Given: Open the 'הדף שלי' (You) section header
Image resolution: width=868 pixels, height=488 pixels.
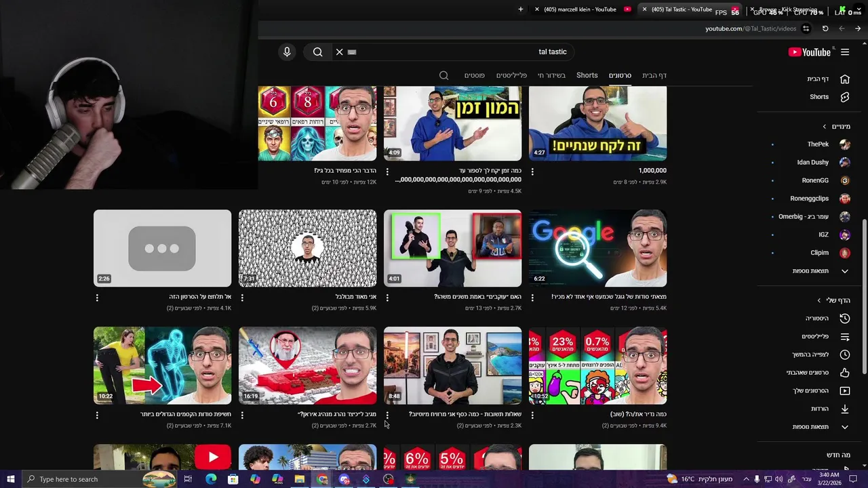Looking at the screenshot, I should tap(833, 300).
